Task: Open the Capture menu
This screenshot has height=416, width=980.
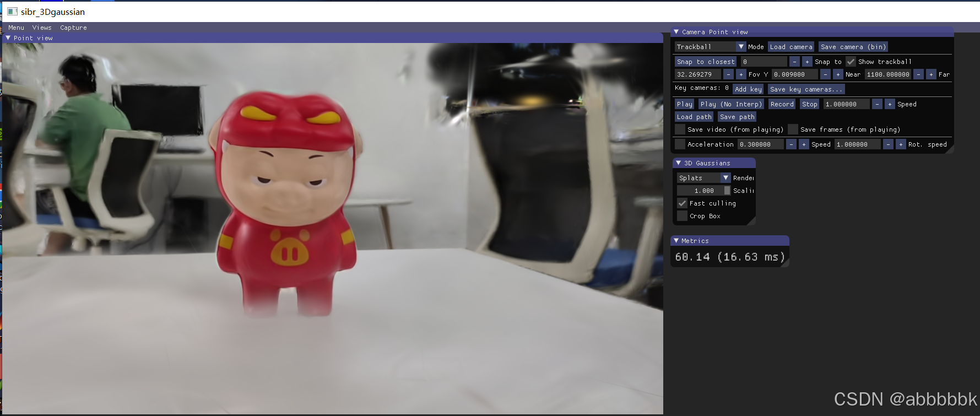Action: (x=73, y=28)
